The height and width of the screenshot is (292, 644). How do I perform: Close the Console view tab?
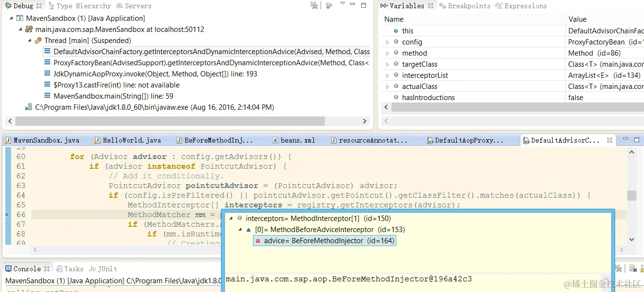click(47, 269)
